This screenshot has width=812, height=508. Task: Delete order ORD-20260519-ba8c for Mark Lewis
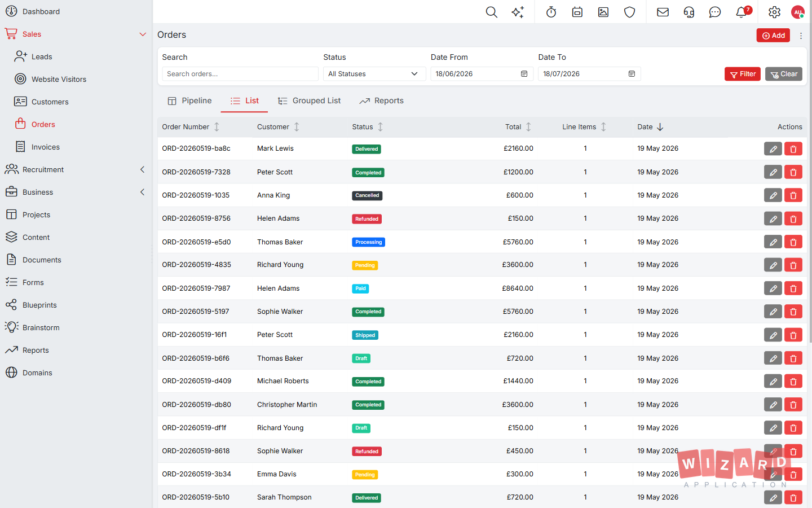(x=793, y=149)
